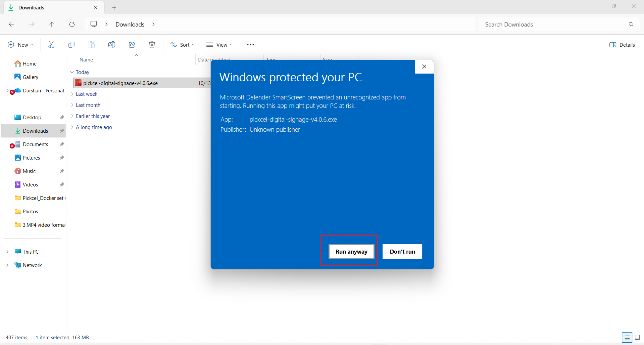Switch to details list view in status bar
This screenshot has height=345, width=644.
click(627, 337)
